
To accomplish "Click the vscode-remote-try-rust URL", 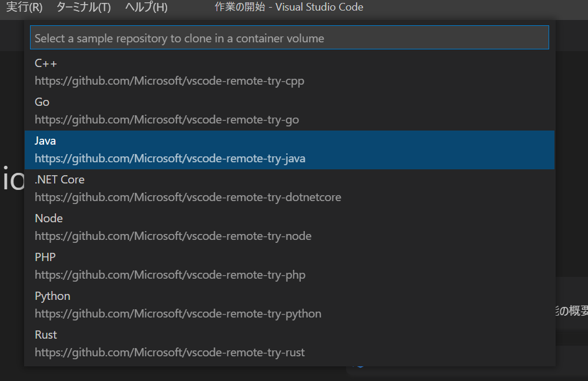I will pyautogui.click(x=170, y=353).
